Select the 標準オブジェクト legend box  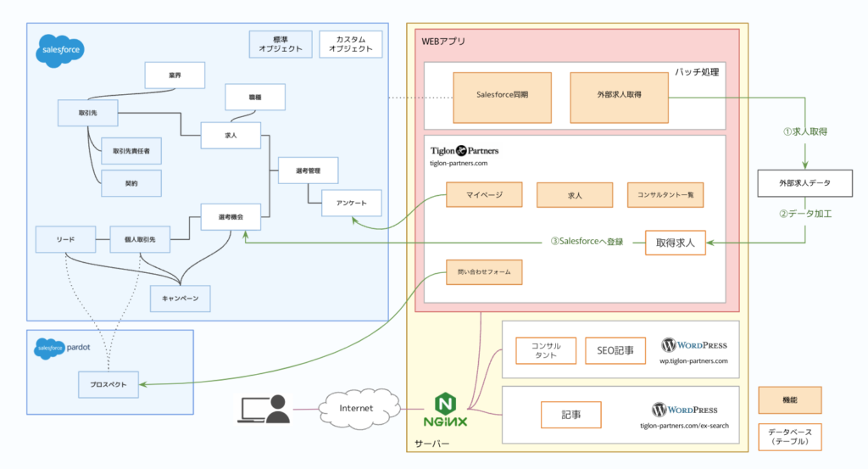pos(281,44)
